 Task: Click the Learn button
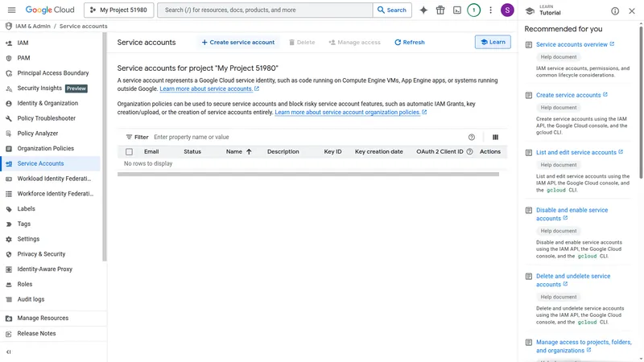tap(493, 42)
